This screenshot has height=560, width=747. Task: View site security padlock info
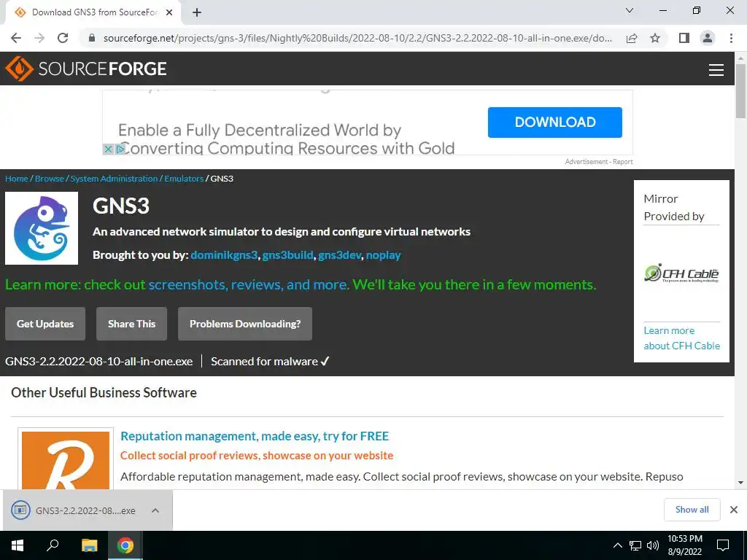point(93,38)
